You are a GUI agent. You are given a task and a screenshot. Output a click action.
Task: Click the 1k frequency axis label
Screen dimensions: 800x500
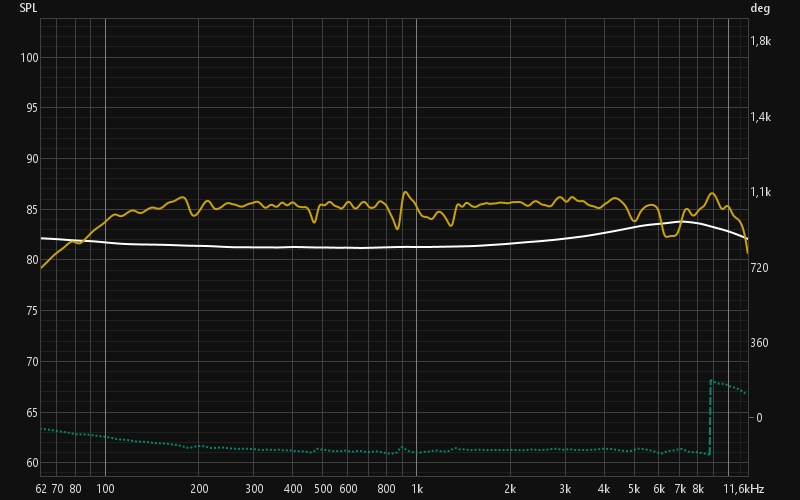tap(417, 489)
